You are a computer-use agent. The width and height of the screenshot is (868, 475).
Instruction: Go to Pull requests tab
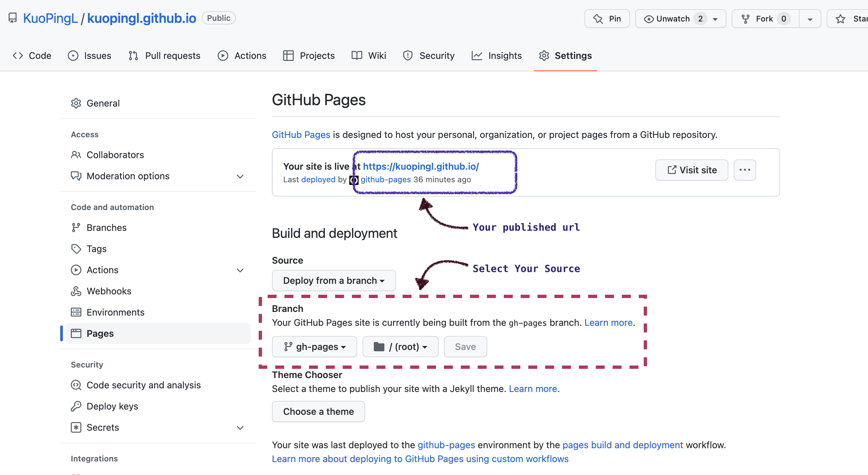coord(164,56)
